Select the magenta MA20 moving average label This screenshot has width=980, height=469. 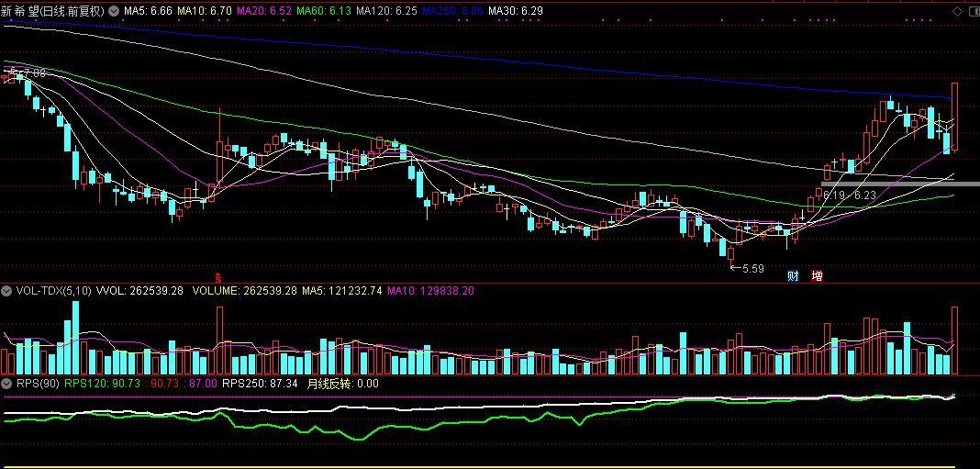click(264, 11)
